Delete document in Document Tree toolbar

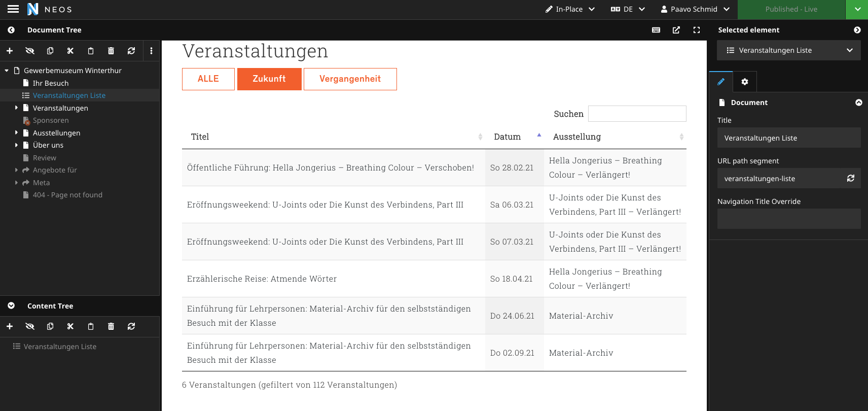click(x=111, y=51)
